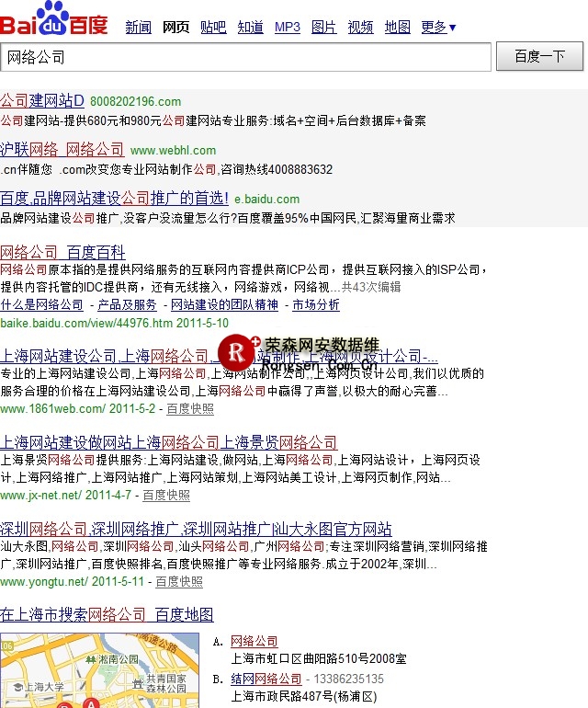This screenshot has height=708, width=588.
Task: Click the 在上海市搜索网络公司 百度地图 link
Action: 107,614
